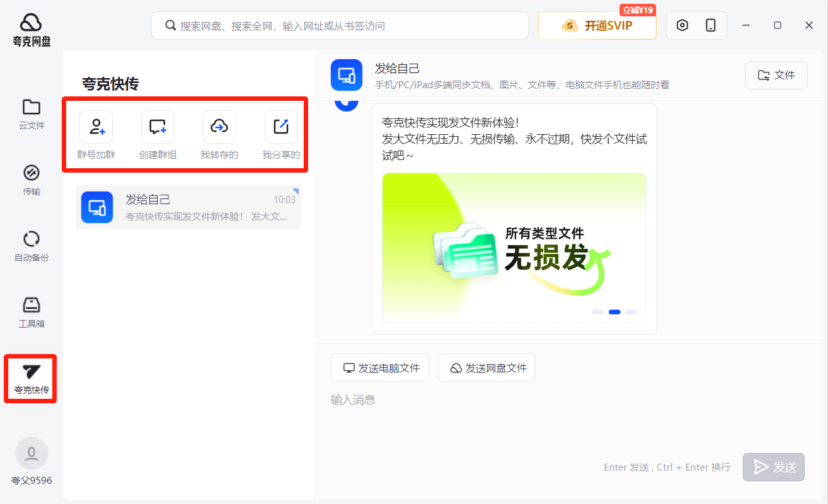828x504 pixels.
Task: Select 夸克快传 in the sidebar
Action: pyautogui.click(x=32, y=379)
